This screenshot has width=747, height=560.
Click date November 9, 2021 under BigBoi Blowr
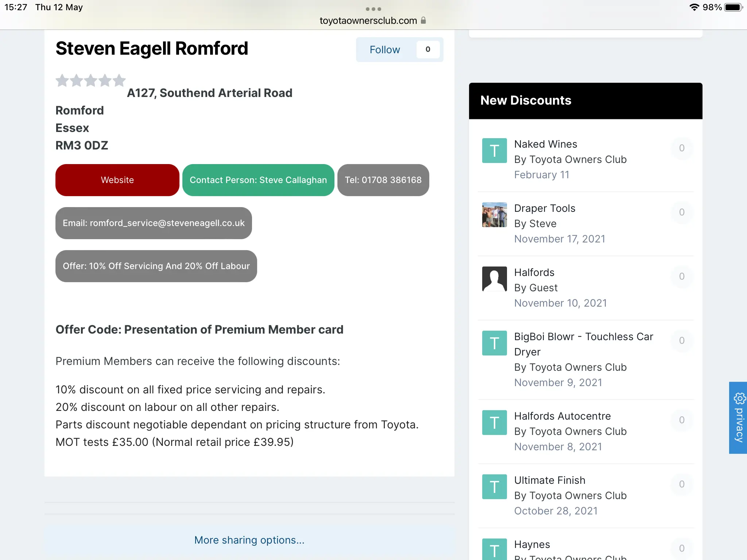coord(558,382)
